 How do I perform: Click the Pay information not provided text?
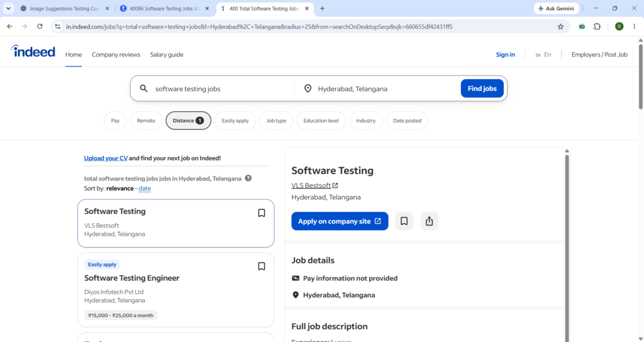coord(350,279)
